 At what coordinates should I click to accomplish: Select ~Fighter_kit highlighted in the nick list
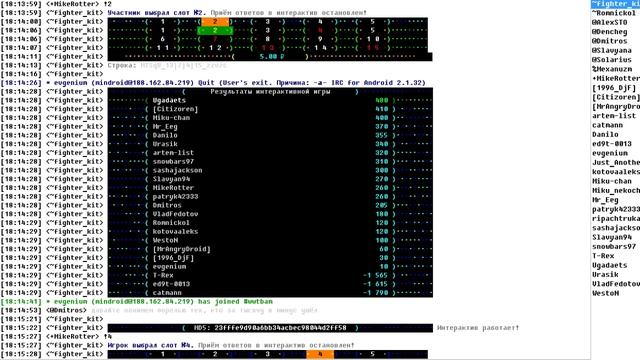pos(616,4)
